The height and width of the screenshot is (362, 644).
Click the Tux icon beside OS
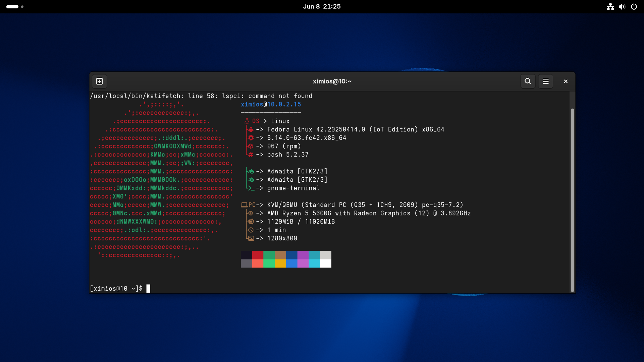click(x=247, y=121)
